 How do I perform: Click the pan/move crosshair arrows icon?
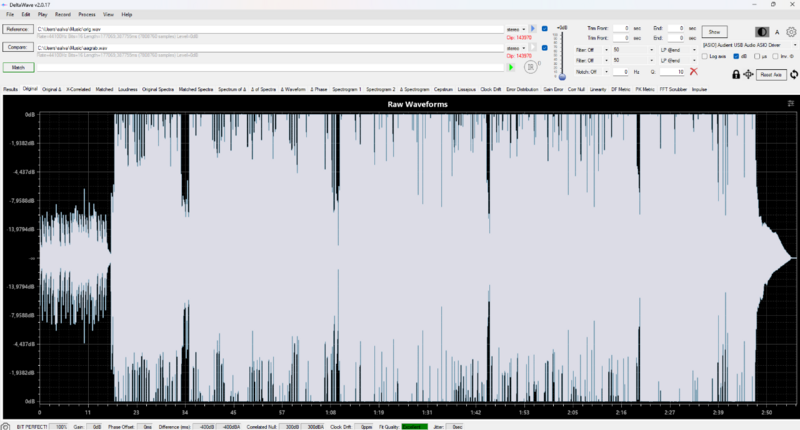[x=748, y=74]
